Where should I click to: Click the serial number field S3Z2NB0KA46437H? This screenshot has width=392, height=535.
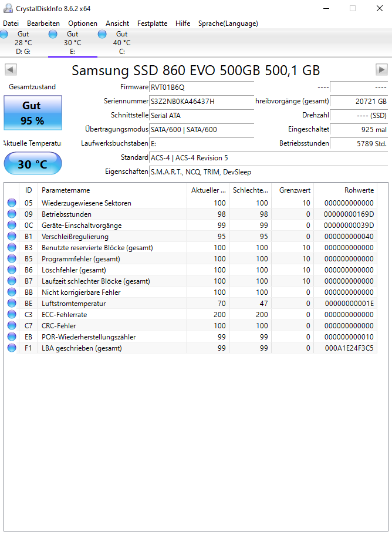click(201, 102)
